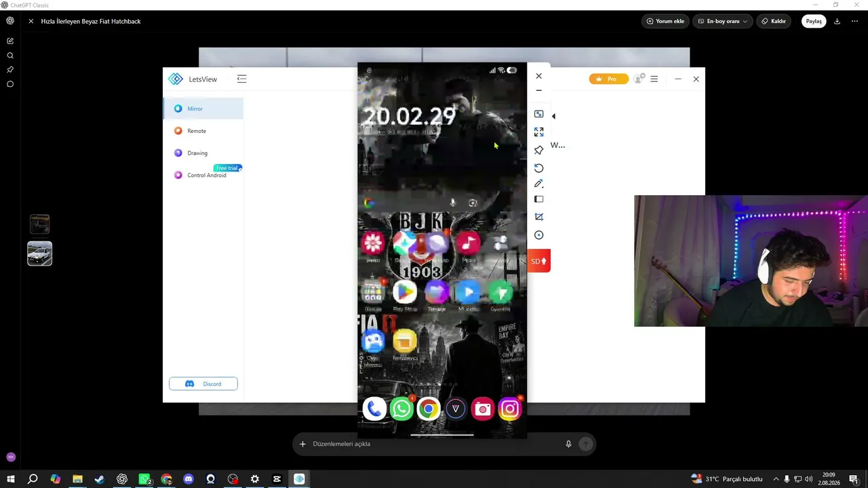
Task: Show hidden system tray icons
Action: 776,479
